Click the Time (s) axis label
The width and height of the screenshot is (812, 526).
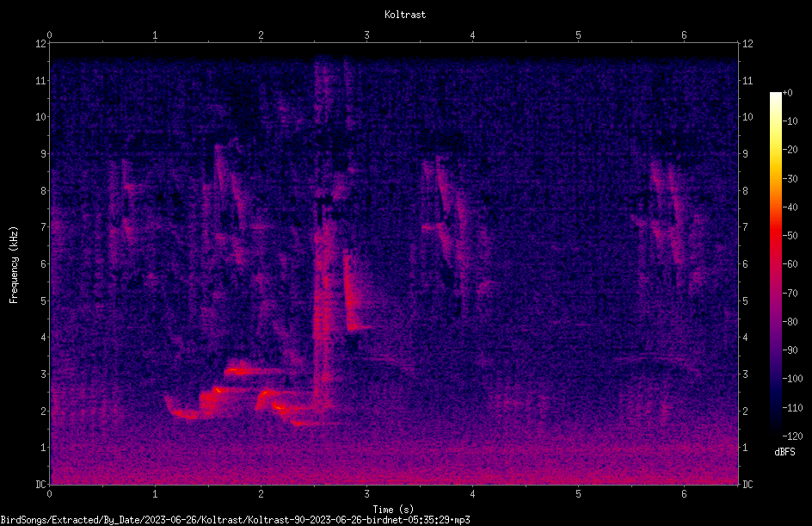pos(393,510)
